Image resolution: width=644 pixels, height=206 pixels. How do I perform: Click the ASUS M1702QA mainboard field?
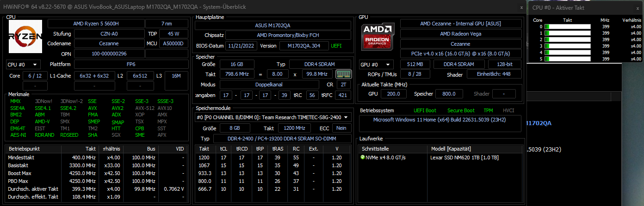coord(272,25)
